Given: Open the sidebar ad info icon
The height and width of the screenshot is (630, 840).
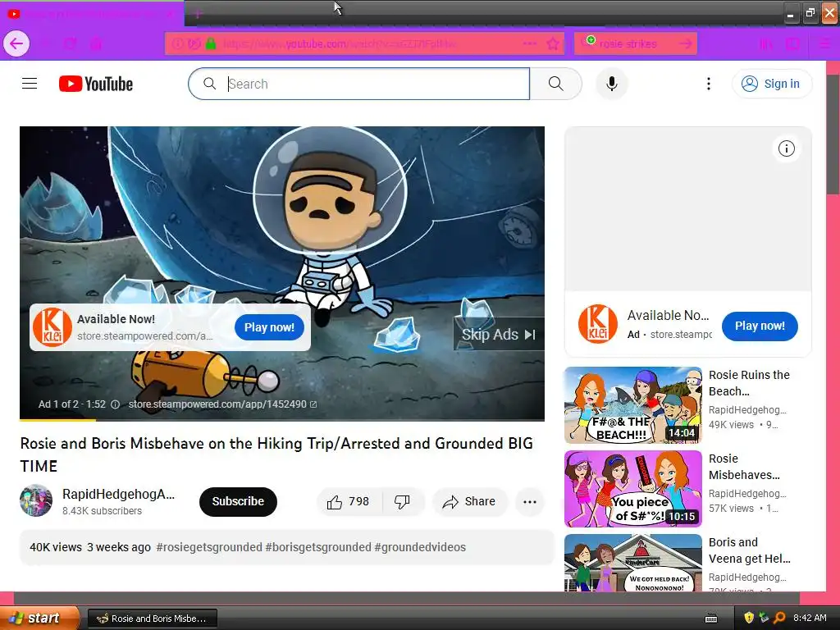Looking at the screenshot, I should click(x=786, y=148).
